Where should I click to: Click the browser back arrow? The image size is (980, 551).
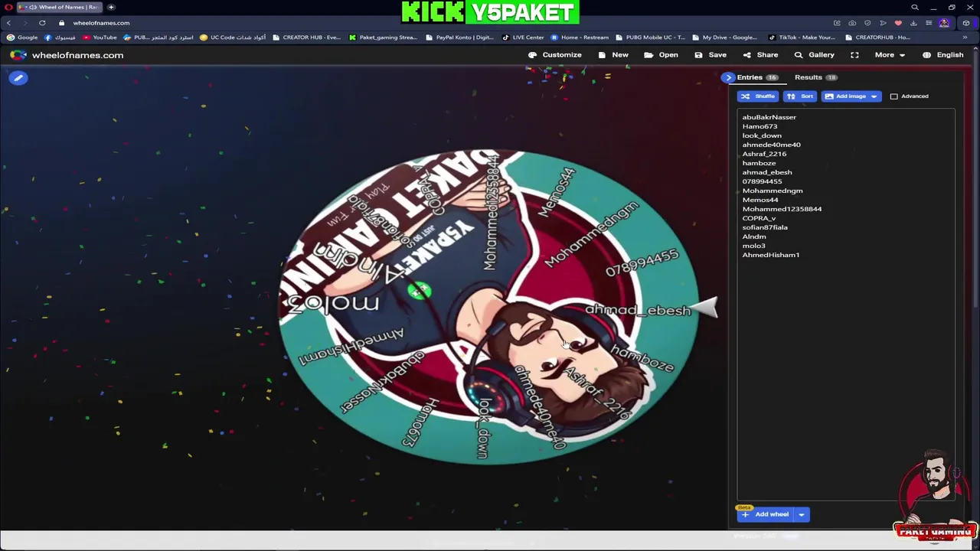pos(9,23)
